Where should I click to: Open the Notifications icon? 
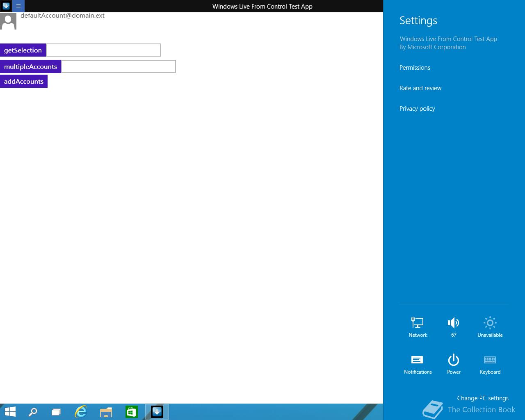pyautogui.click(x=418, y=364)
